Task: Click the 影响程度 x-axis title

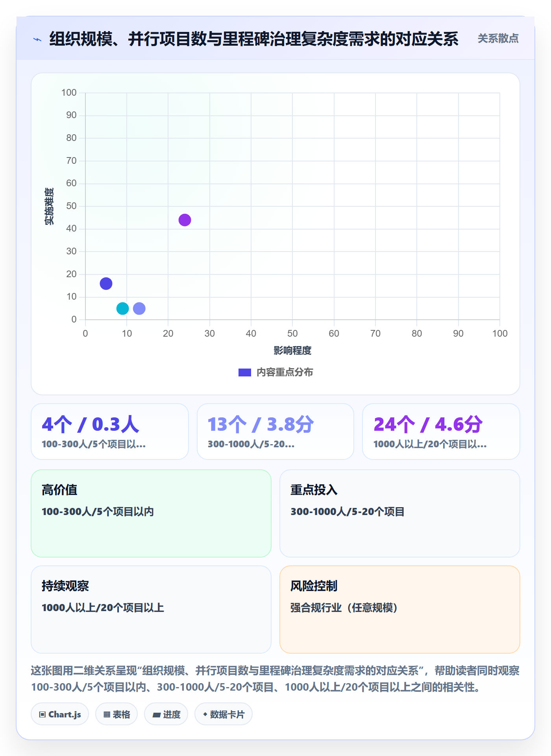Action: coord(292,350)
